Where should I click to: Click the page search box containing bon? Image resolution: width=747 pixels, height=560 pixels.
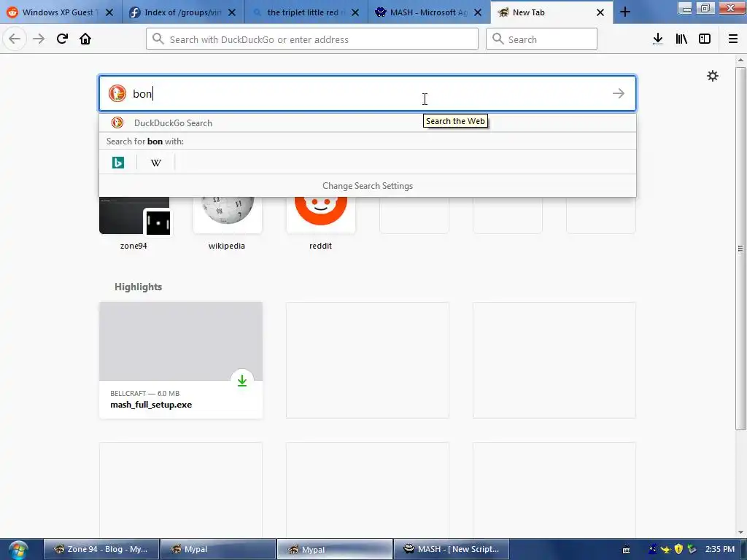pyautogui.click(x=368, y=93)
